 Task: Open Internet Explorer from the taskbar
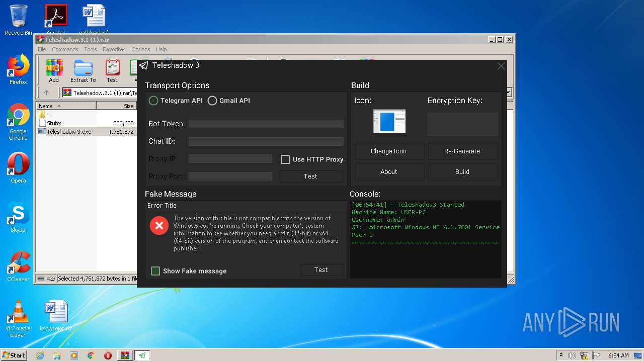pos(40,355)
